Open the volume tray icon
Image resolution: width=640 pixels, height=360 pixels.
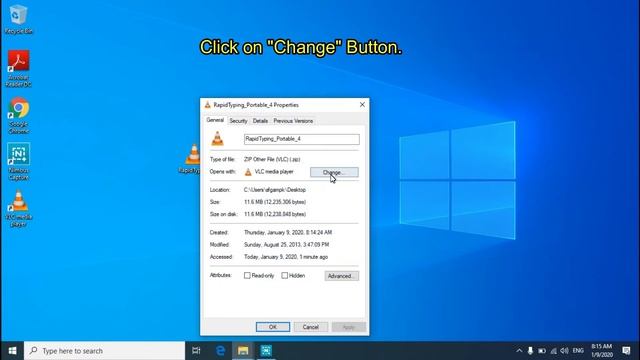coord(564,351)
